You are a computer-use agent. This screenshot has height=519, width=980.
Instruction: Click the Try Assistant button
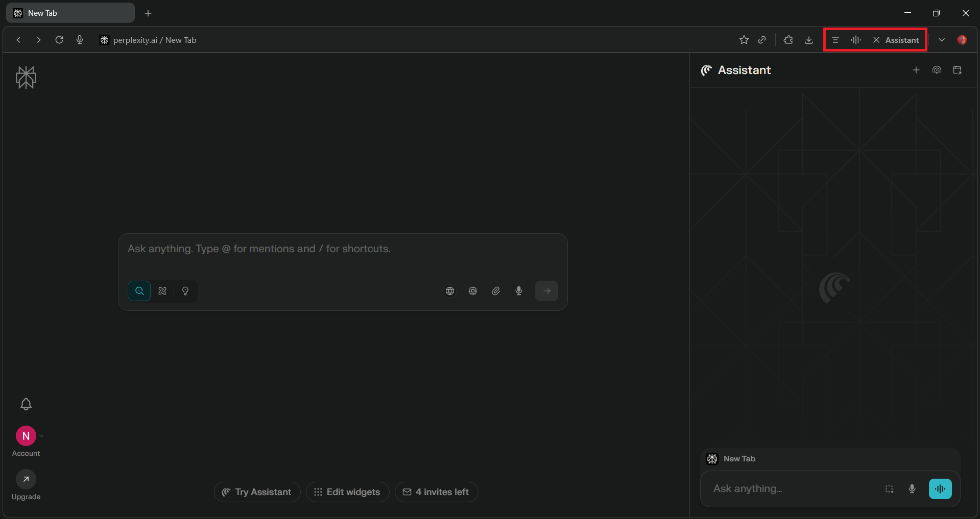tap(257, 491)
